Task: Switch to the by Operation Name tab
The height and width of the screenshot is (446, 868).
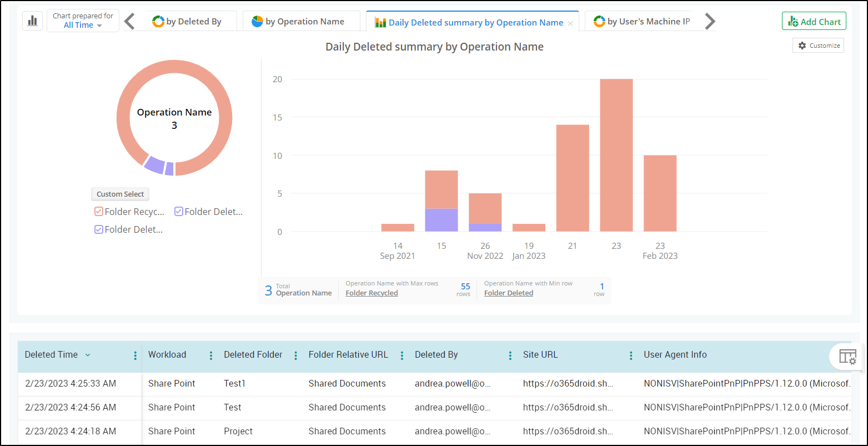Action: pyautogui.click(x=298, y=22)
